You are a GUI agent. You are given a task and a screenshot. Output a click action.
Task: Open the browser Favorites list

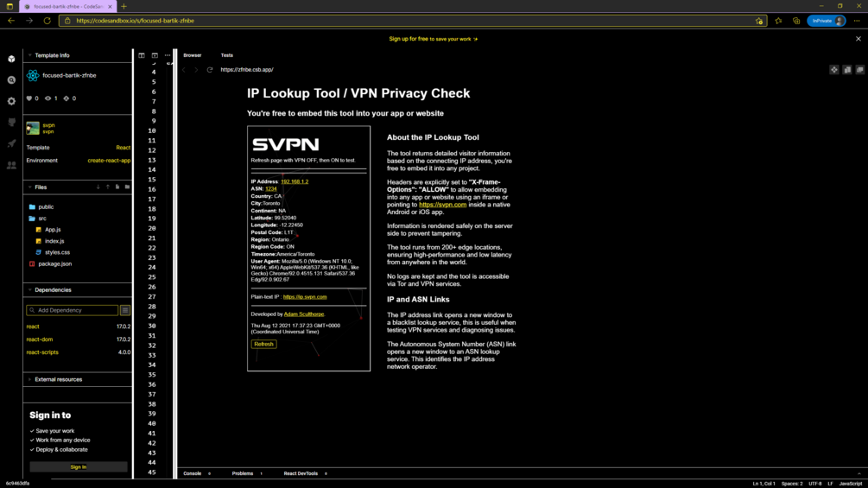tap(778, 21)
